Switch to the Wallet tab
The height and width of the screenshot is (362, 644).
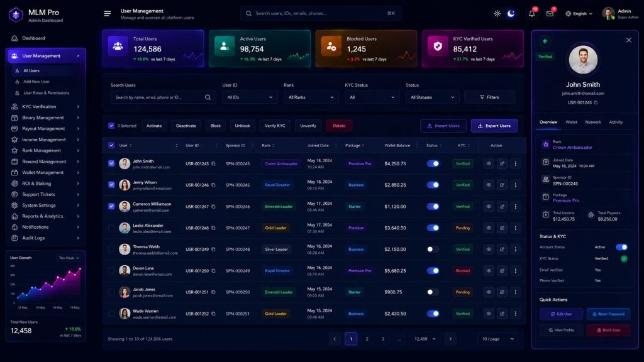pyautogui.click(x=571, y=123)
